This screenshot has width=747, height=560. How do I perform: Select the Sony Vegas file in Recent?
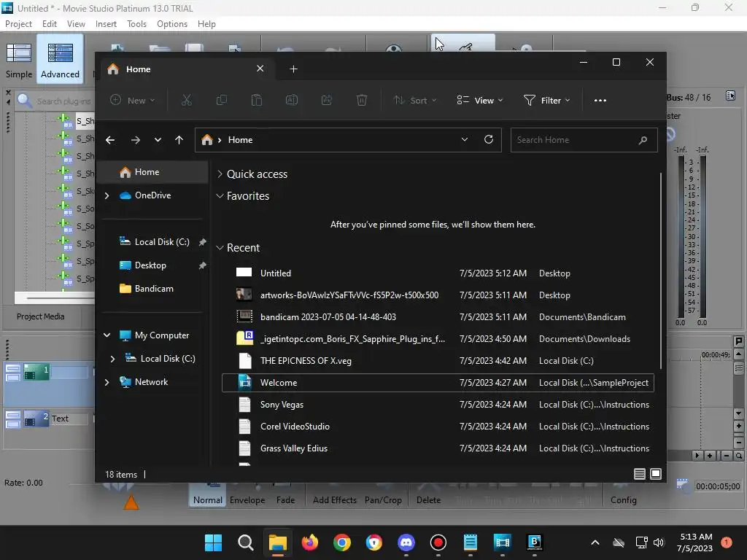(438, 405)
